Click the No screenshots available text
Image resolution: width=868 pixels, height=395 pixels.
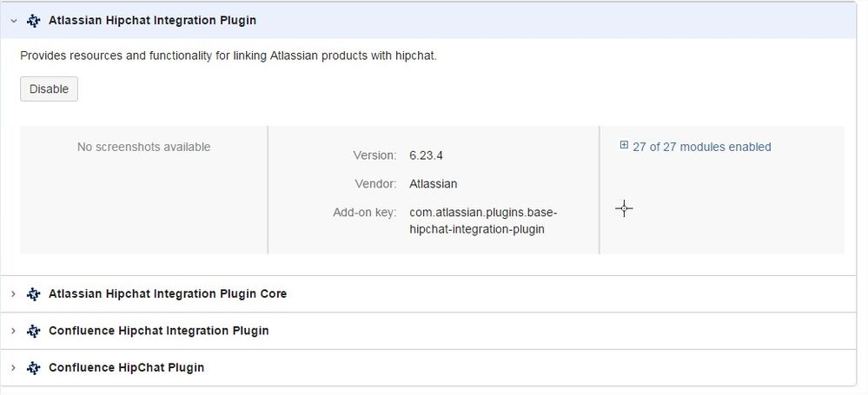pos(144,147)
